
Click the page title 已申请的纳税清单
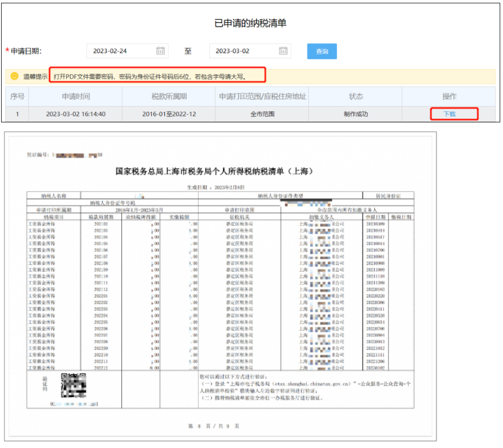[250, 23]
